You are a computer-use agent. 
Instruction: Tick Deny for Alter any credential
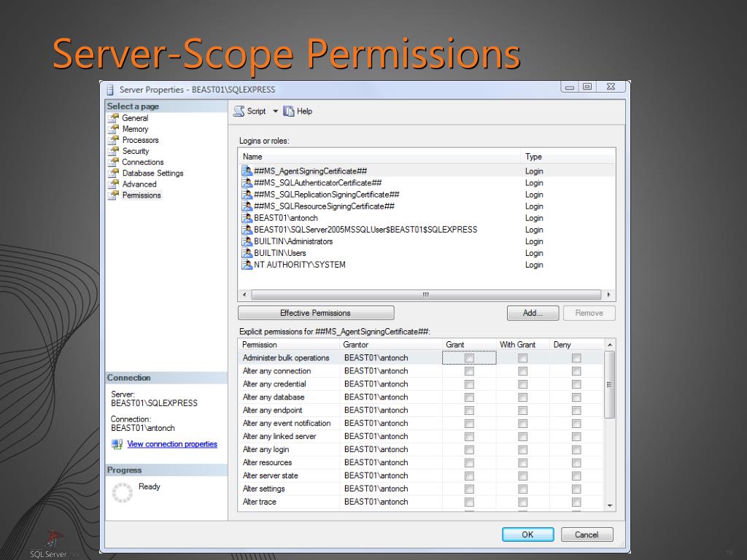[576, 384]
